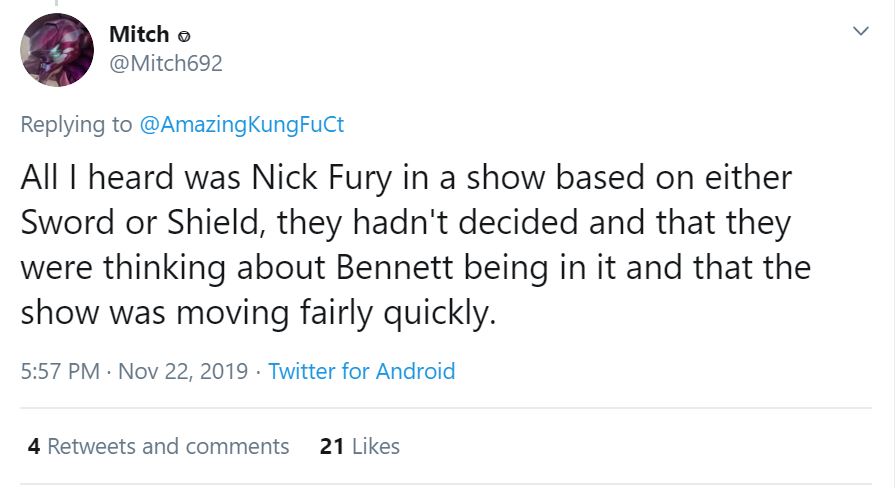Click the 5:57 PM timestamp
This screenshot has height=488, width=895.
pos(60,371)
